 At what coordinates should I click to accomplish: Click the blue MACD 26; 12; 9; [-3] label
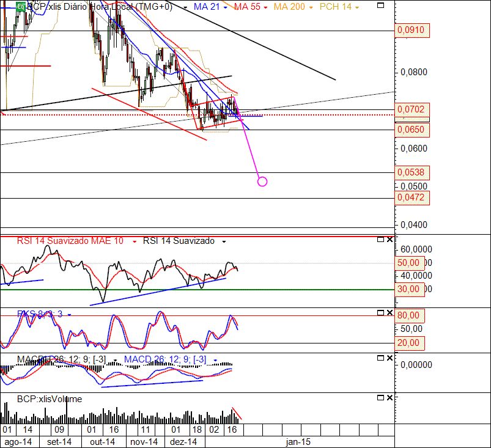(165, 359)
